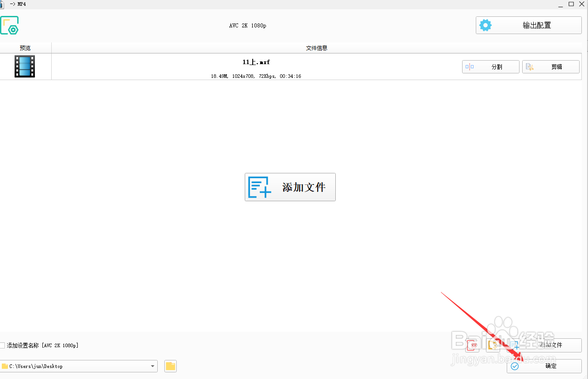Click the AVC 2K 1080p preset label

pyautogui.click(x=248, y=26)
